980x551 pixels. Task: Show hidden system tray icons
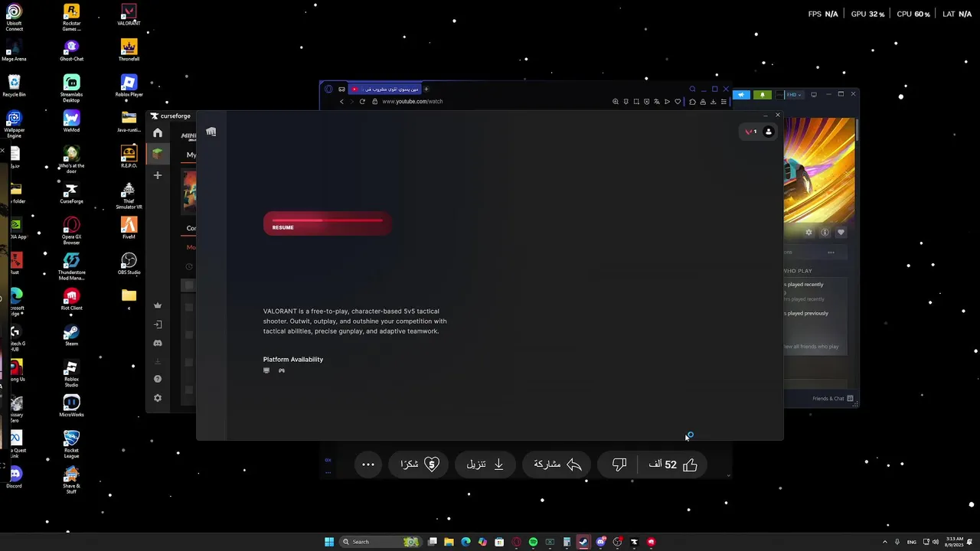(885, 542)
